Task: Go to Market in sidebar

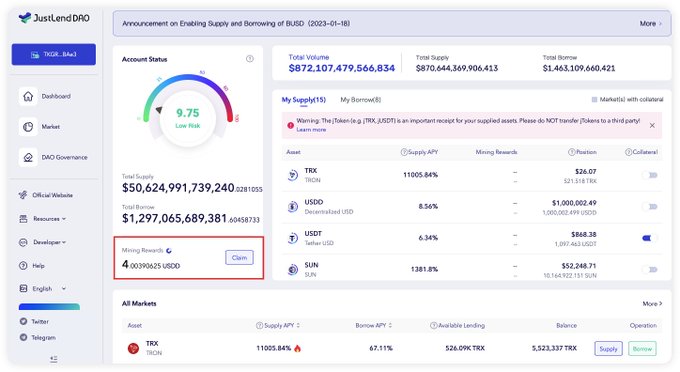Action: 51,127
